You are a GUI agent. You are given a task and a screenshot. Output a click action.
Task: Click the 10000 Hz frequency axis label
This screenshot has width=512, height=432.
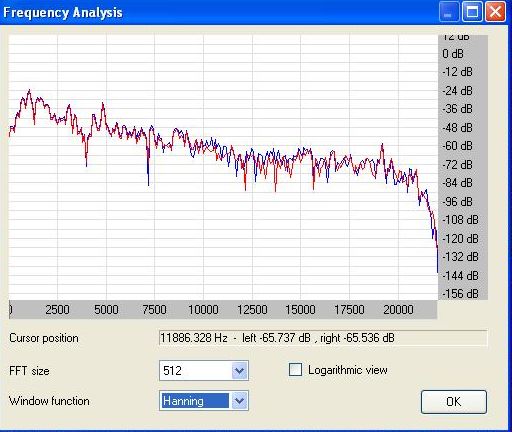tap(203, 310)
